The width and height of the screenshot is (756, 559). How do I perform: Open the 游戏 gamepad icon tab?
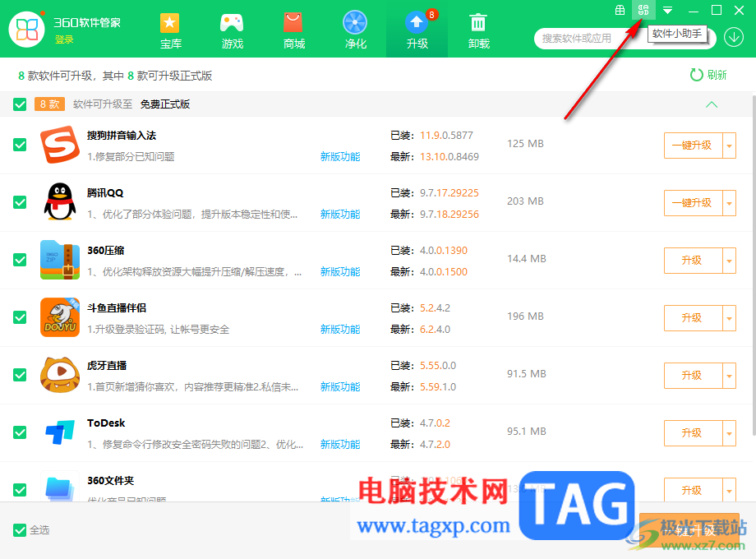[232, 31]
